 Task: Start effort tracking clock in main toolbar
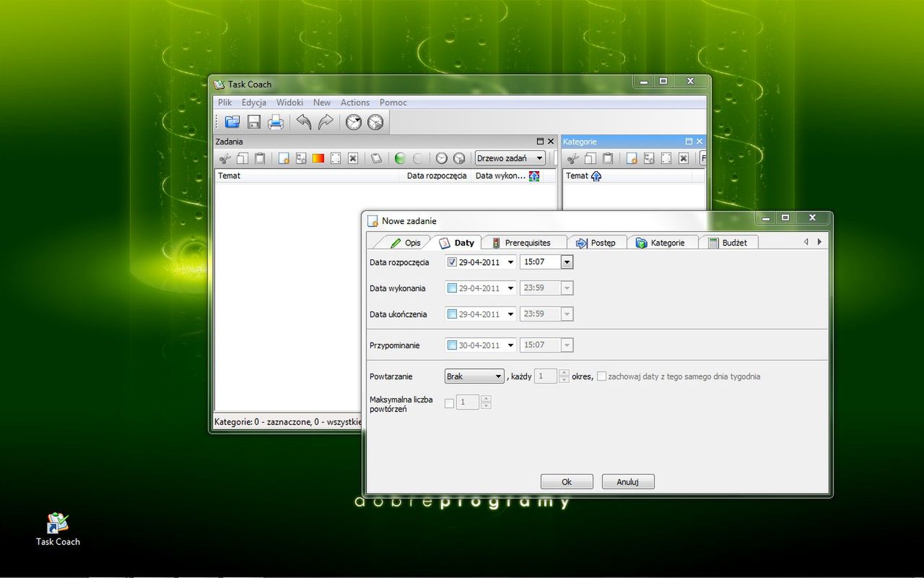[x=353, y=122]
